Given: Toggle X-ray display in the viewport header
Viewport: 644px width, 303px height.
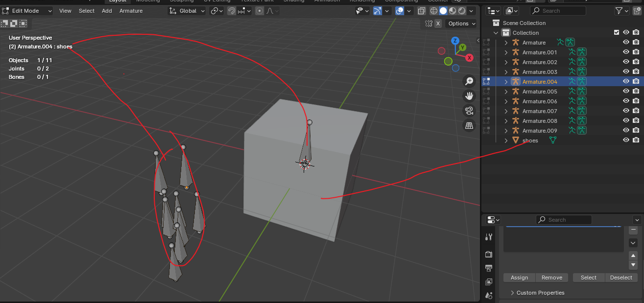Looking at the screenshot, I should click(x=421, y=11).
